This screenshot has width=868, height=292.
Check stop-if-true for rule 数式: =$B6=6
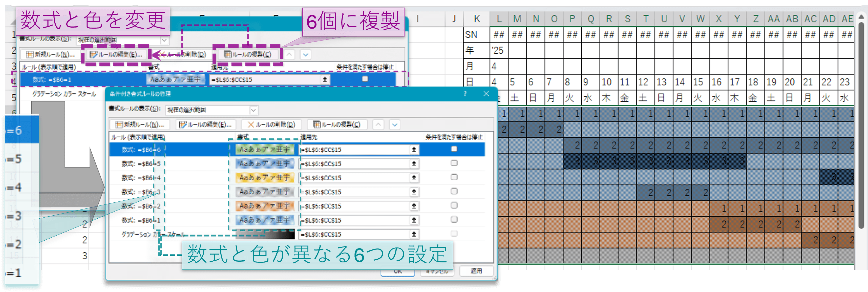coord(454,149)
